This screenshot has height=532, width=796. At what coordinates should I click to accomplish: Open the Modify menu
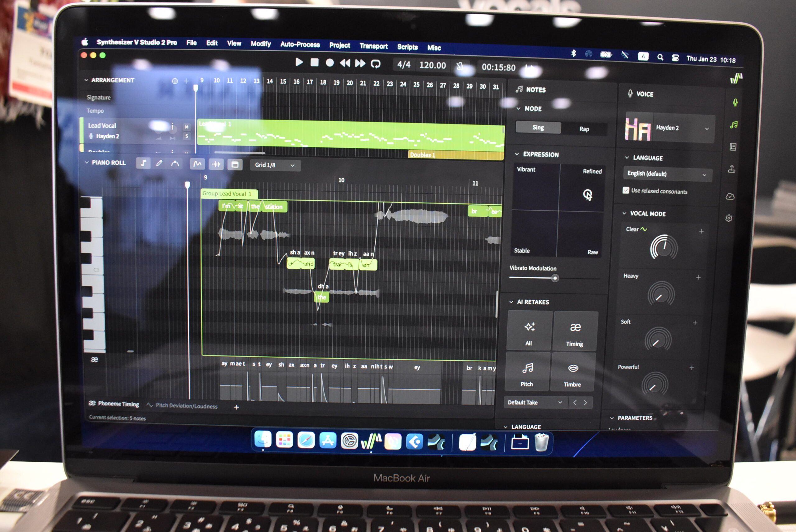pyautogui.click(x=261, y=44)
